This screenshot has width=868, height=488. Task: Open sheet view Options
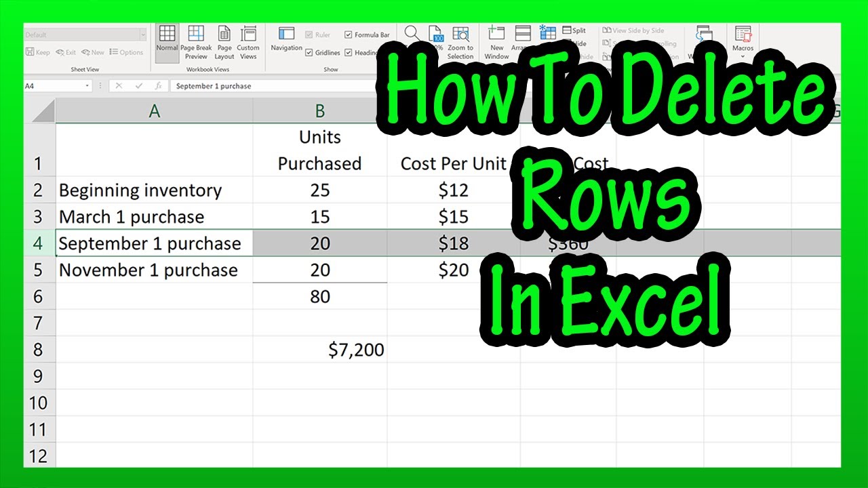[126, 52]
